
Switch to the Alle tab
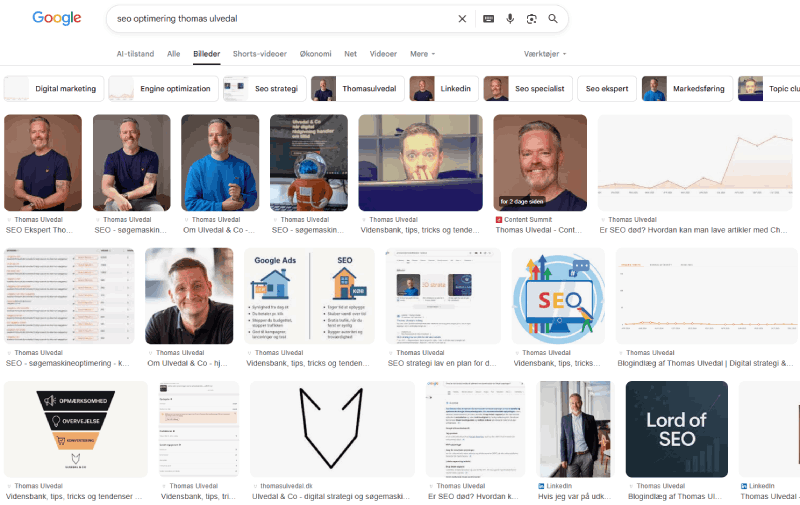[173, 54]
